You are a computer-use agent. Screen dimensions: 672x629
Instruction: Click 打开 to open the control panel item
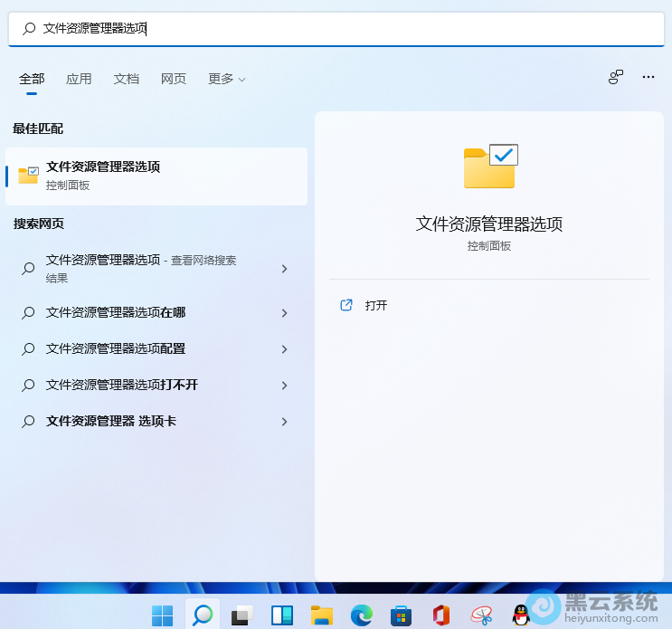(x=376, y=306)
